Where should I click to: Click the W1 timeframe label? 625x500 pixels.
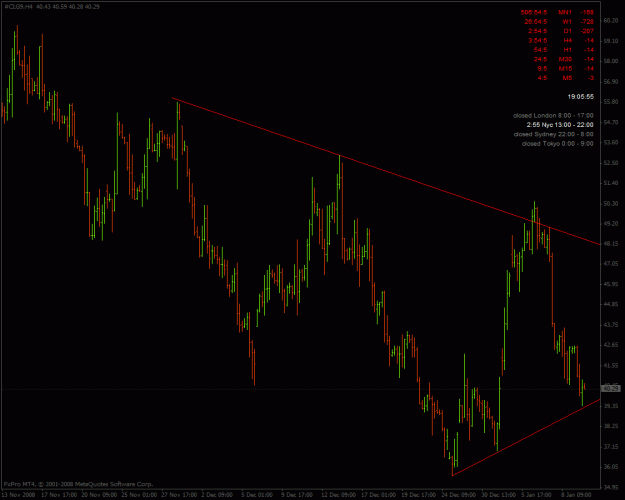[x=567, y=22]
